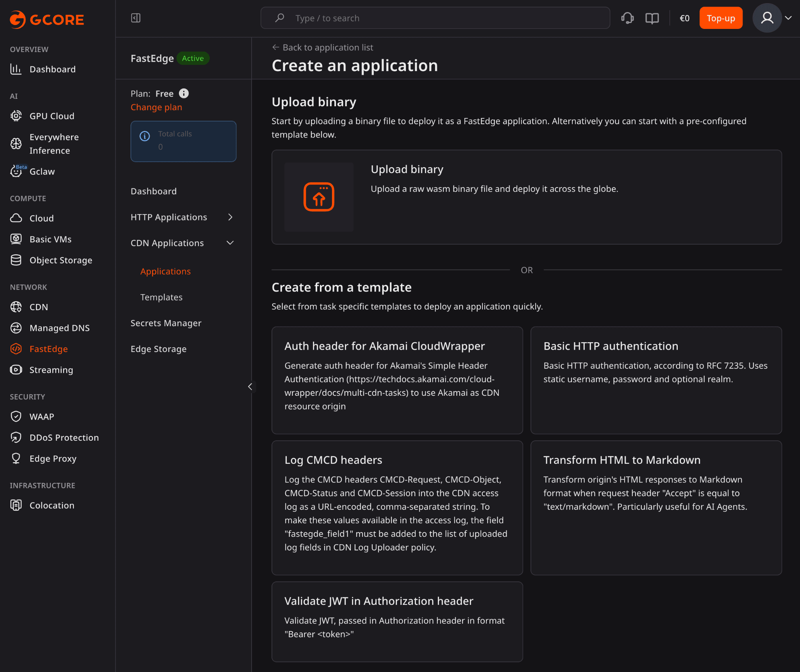
Task: Click the GPU Cloud chip icon
Action: pyautogui.click(x=16, y=116)
